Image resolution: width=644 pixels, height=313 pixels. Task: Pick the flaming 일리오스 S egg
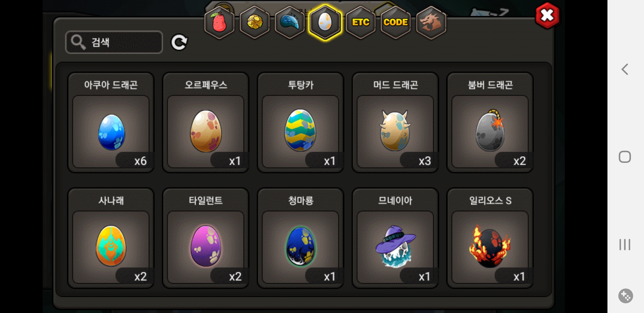coord(490,238)
